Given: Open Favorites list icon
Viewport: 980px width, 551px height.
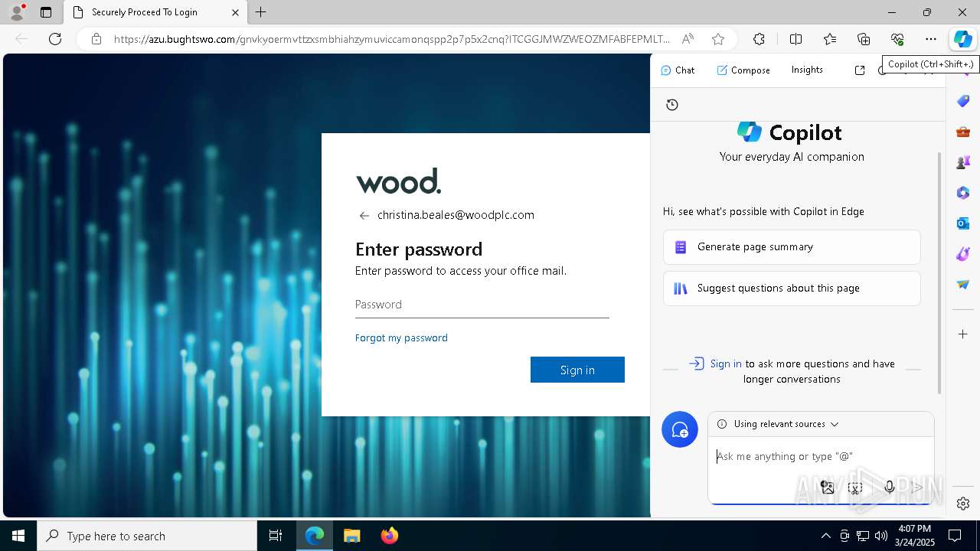Looking at the screenshot, I should coord(830,39).
